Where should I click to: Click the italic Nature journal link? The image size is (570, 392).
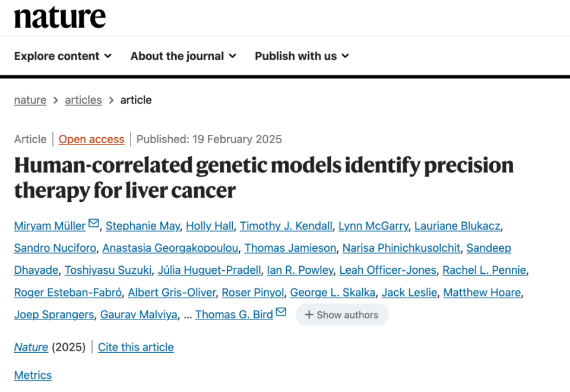tap(31, 347)
